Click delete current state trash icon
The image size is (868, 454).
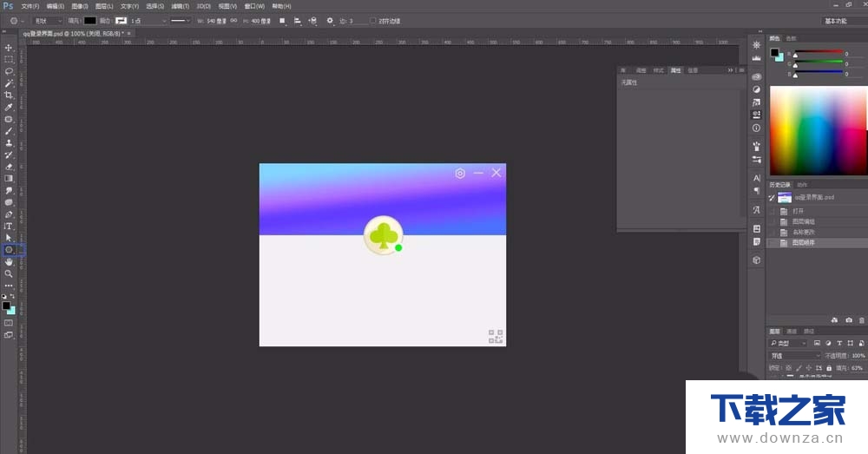861,320
